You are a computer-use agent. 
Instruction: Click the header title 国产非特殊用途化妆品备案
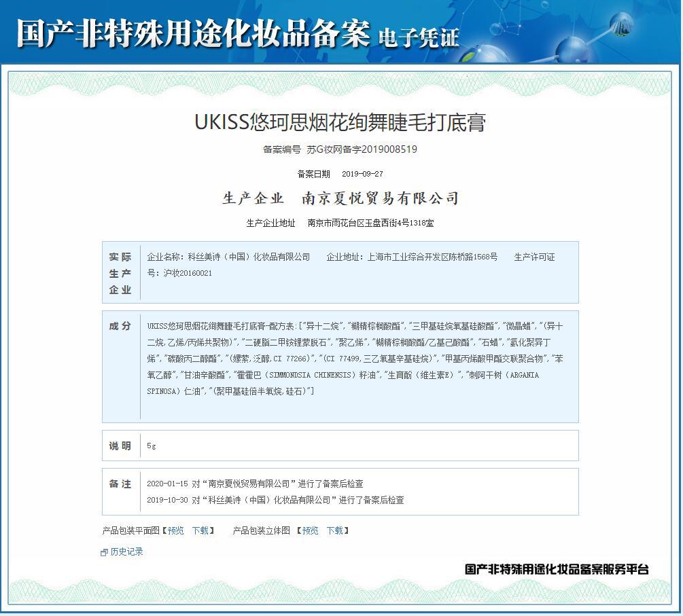point(194,33)
